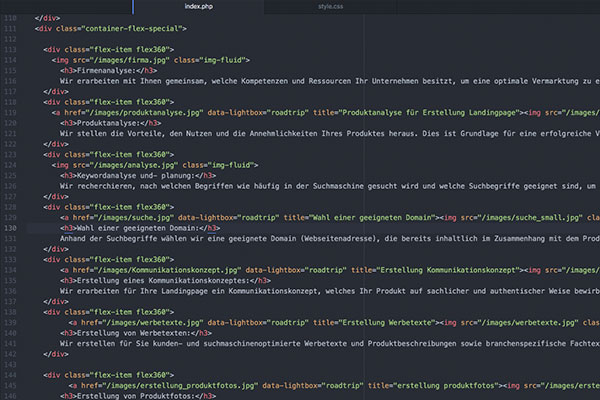
Task: Select line number 111 in the gutter
Action: (x=10, y=29)
